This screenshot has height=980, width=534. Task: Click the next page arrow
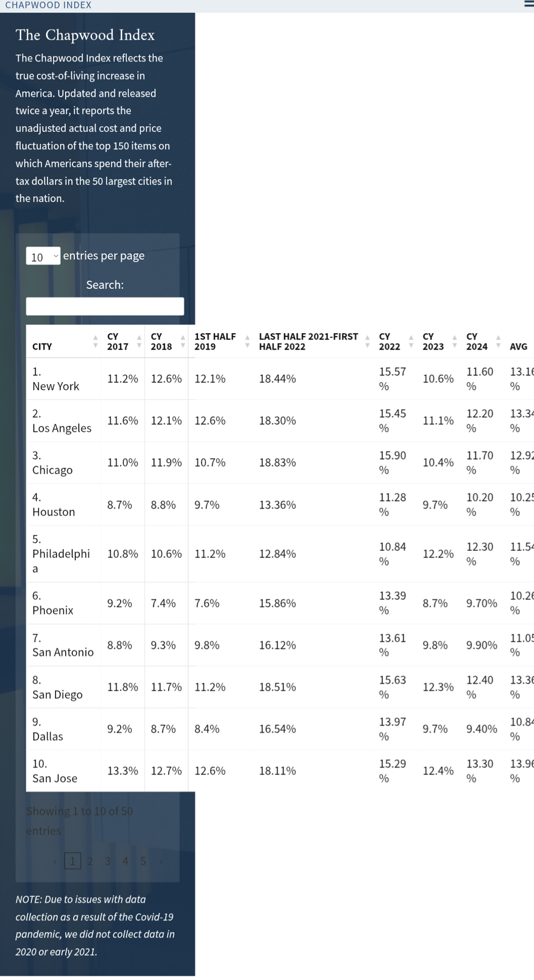pos(161,861)
